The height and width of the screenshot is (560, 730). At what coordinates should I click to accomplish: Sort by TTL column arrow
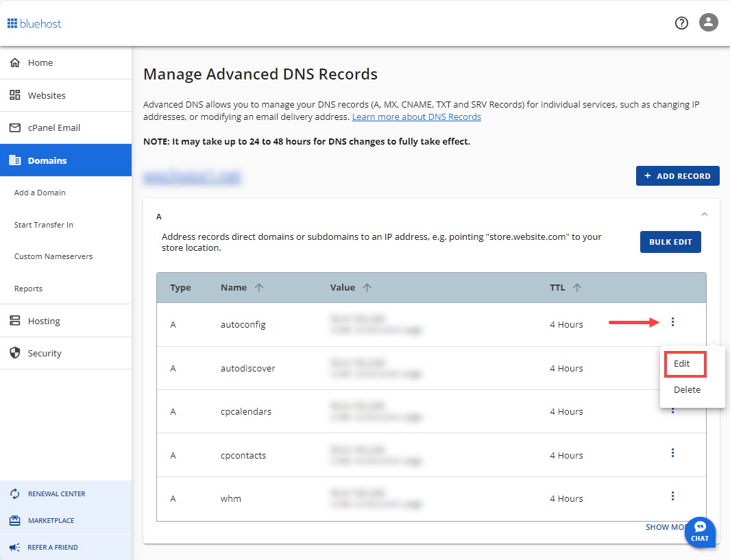577,288
